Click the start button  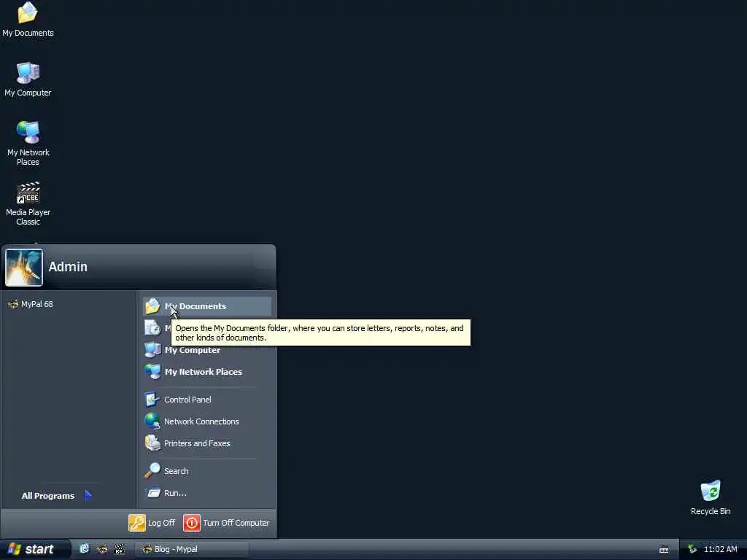point(35,549)
